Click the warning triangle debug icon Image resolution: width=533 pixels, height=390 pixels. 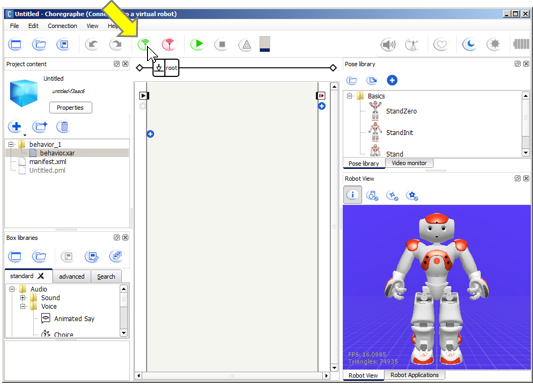click(246, 45)
